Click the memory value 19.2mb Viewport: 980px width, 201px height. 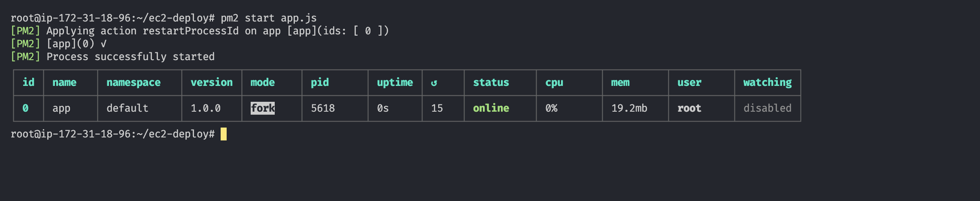(x=629, y=108)
